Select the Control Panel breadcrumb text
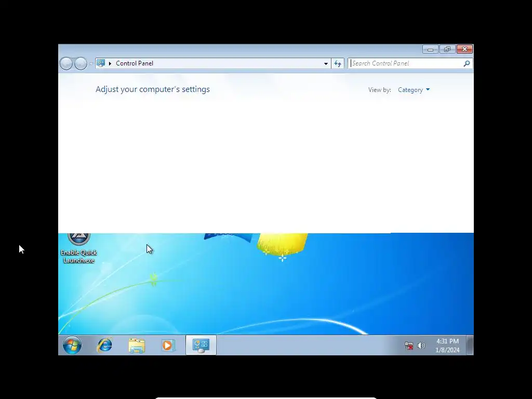Image resolution: width=532 pixels, height=399 pixels. click(x=135, y=63)
